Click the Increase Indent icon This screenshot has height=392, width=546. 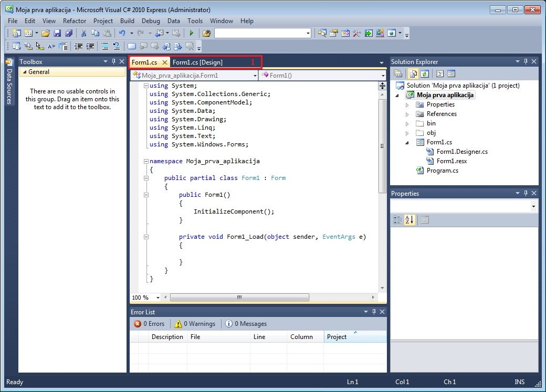90,46
